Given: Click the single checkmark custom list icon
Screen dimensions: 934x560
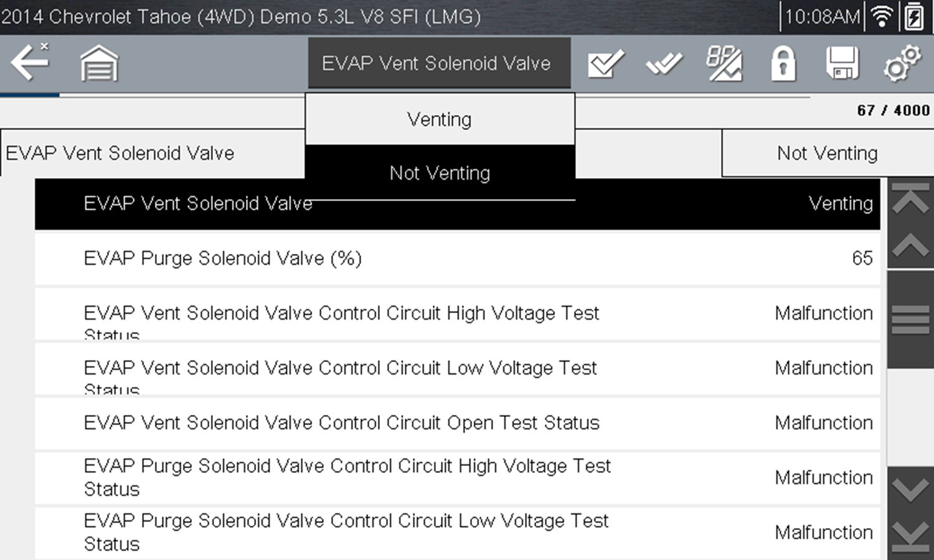Looking at the screenshot, I should (x=605, y=63).
